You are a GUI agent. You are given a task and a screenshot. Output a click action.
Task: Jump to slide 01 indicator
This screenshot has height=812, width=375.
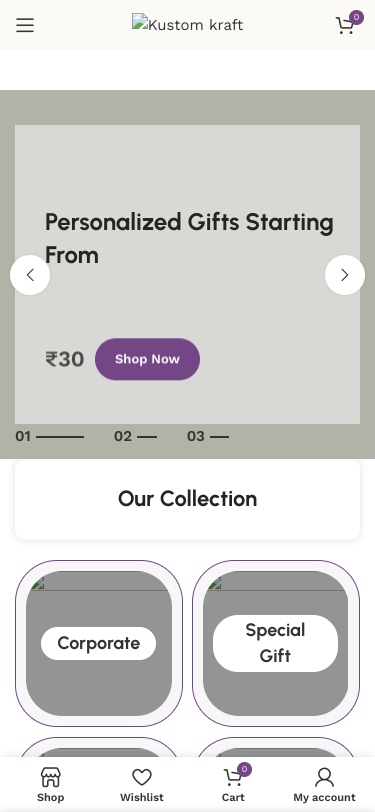click(49, 437)
